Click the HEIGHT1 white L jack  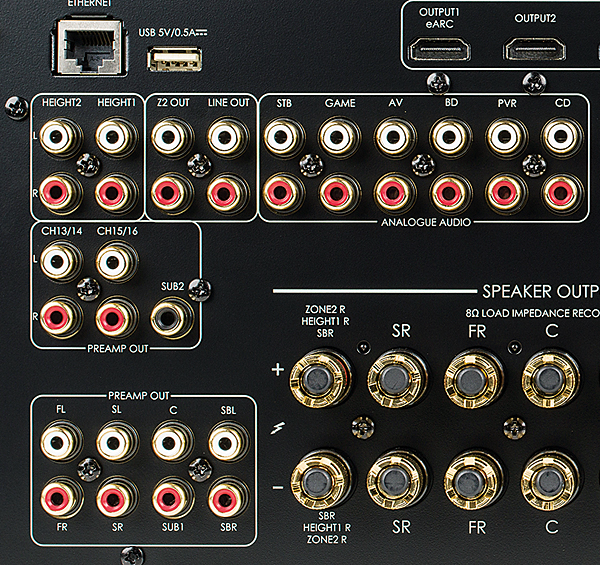coord(116,137)
